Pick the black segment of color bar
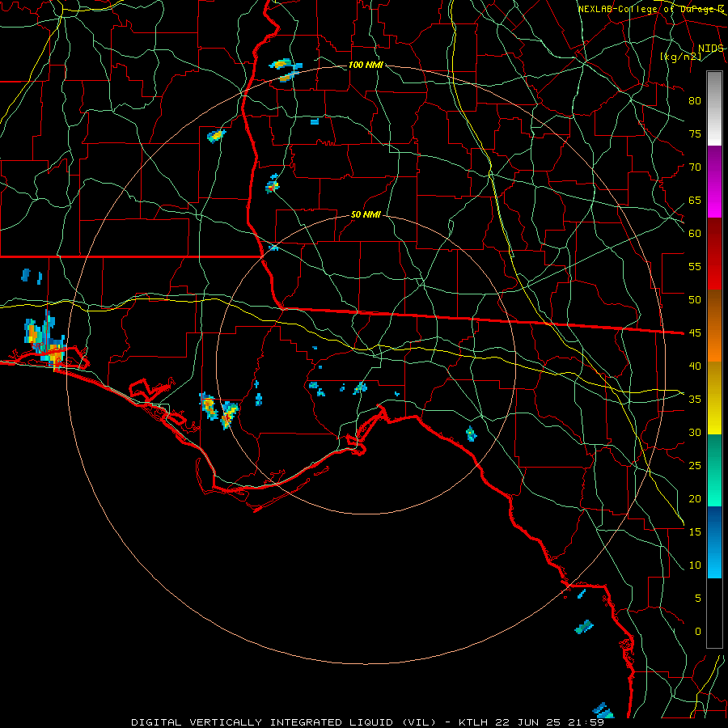Viewport: 728px width, 728px height. point(714,613)
